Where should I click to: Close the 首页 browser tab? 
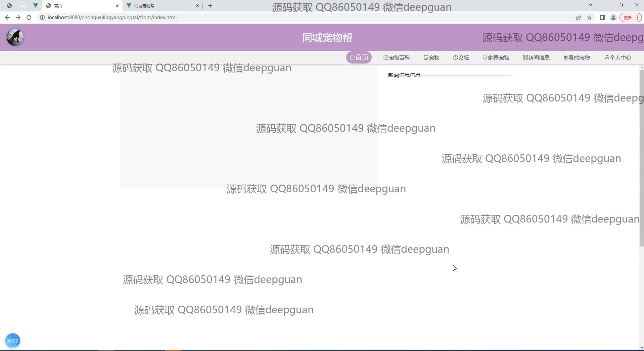(117, 6)
